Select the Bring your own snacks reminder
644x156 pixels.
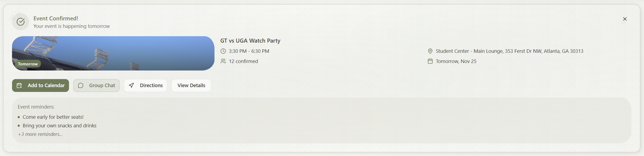(59, 126)
